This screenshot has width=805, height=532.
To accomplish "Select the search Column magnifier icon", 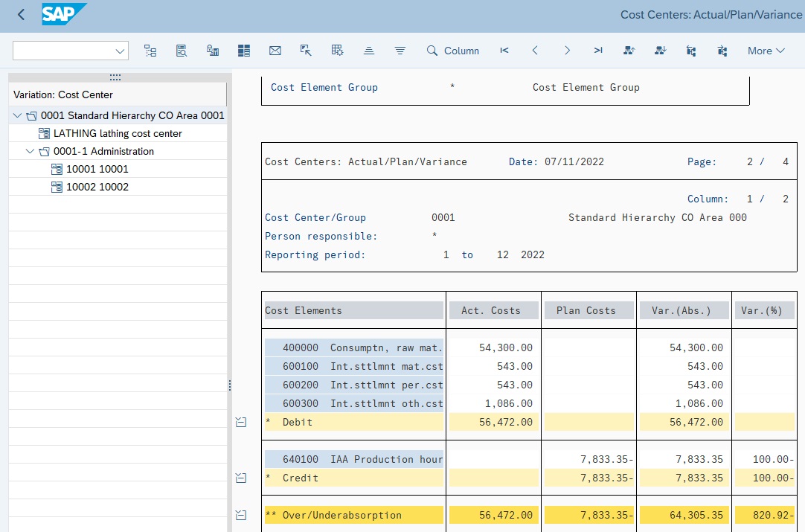I will click(x=432, y=51).
